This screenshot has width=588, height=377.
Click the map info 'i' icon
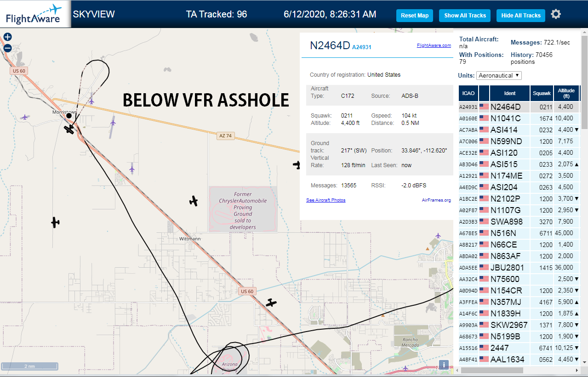tap(444, 365)
